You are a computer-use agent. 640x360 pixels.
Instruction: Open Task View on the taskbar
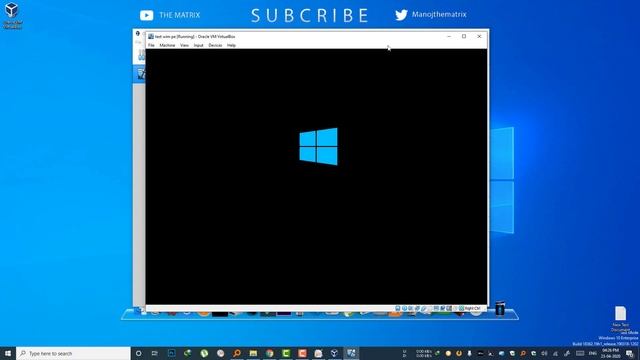point(155,353)
